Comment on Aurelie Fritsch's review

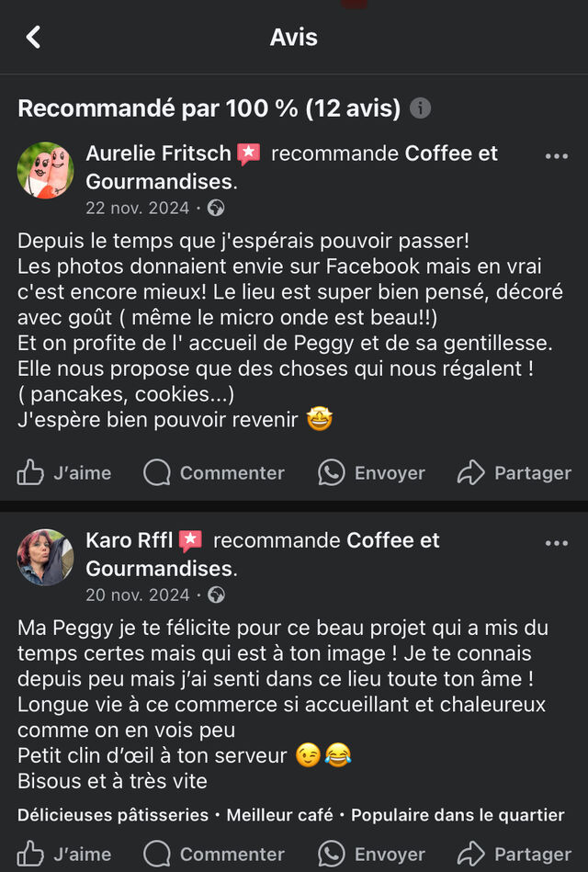214,473
